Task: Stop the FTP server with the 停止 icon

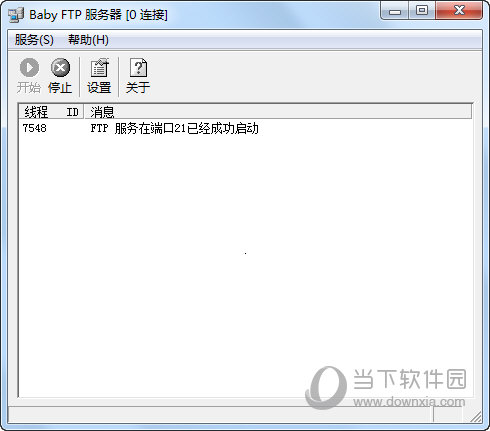Action: 60,68
